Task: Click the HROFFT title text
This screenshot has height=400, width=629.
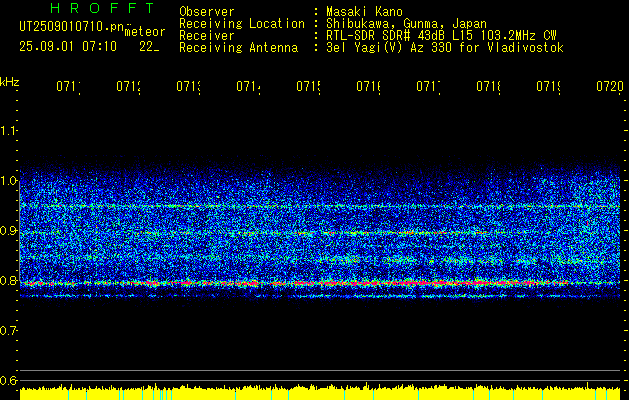Action: [103, 8]
